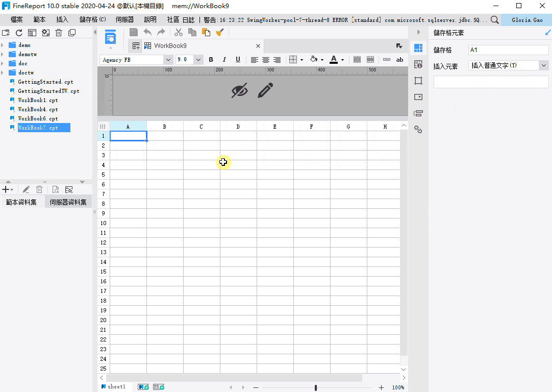Screen dimensions: 552x392
Task: Open the 說明 menu
Action: [x=150, y=20]
